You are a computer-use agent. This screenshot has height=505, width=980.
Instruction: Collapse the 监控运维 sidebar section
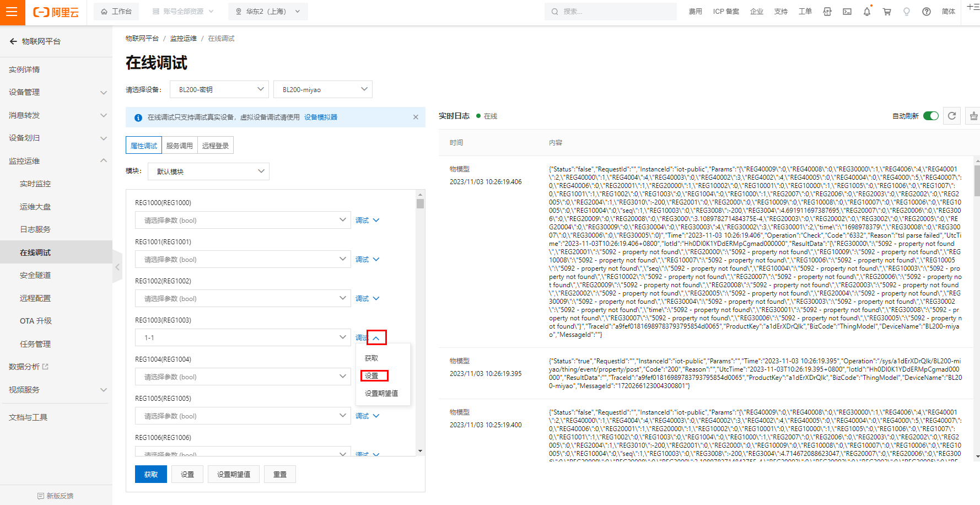click(x=56, y=161)
